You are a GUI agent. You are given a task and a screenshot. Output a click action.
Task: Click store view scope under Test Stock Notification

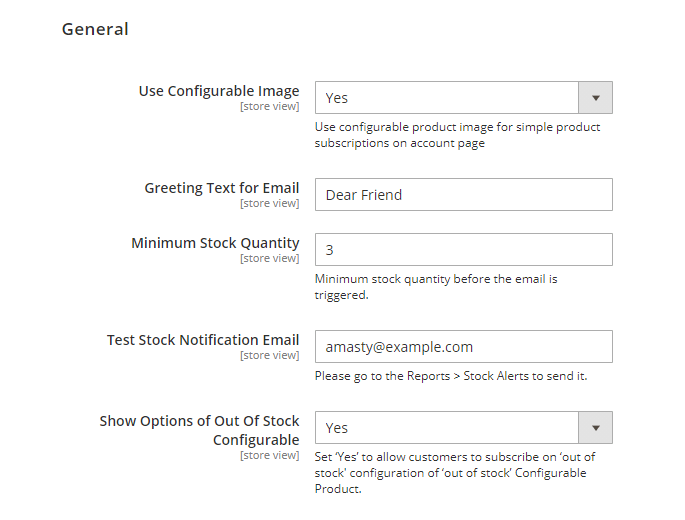(269, 355)
